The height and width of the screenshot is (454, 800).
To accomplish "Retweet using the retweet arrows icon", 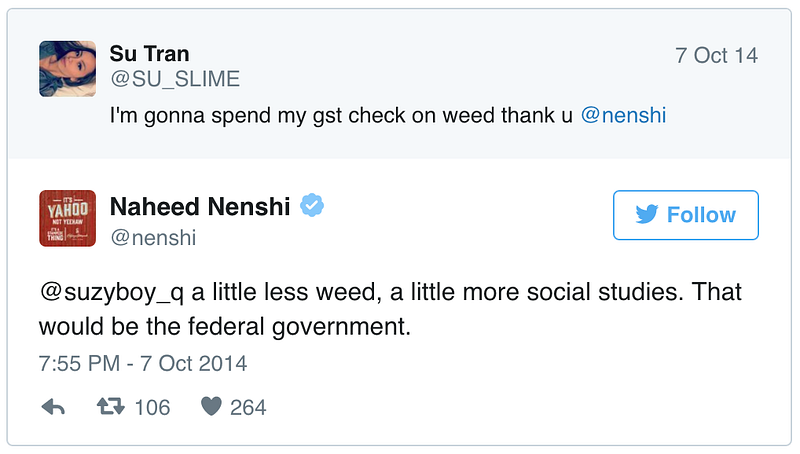I will (x=109, y=407).
